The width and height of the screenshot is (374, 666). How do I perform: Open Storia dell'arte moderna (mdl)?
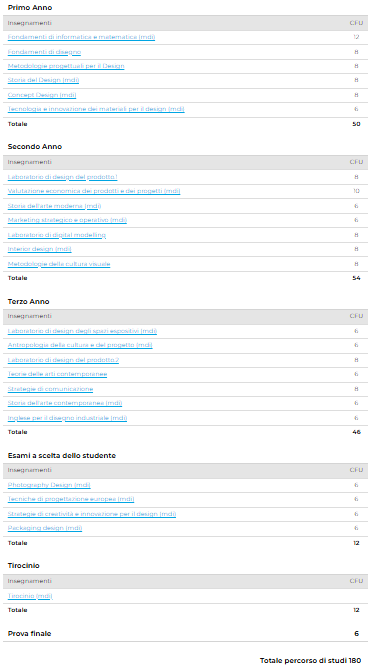pyautogui.click(x=54, y=206)
